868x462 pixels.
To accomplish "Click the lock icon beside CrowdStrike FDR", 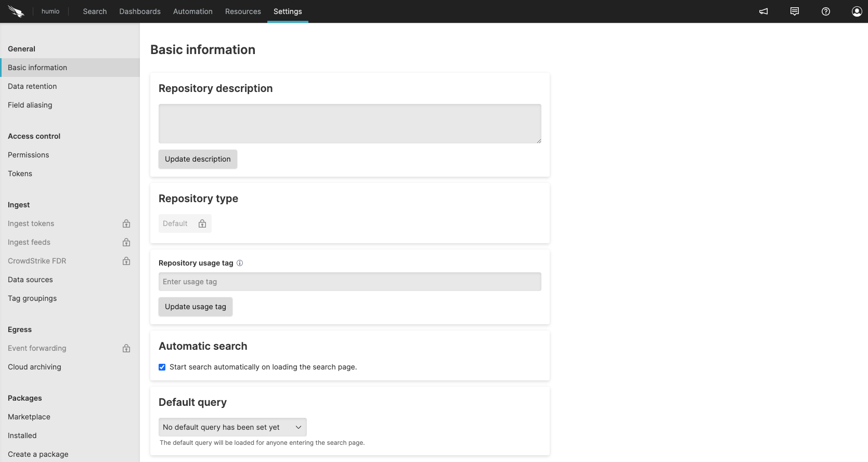I will click(x=126, y=261).
